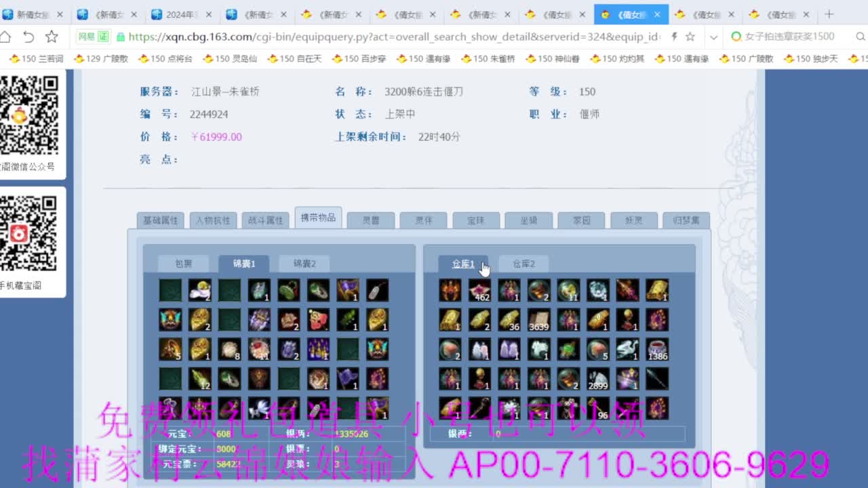This screenshot has width=868, height=488.
Task: Open the 150 灵岛仙 bookmark
Action: (x=230, y=59)
